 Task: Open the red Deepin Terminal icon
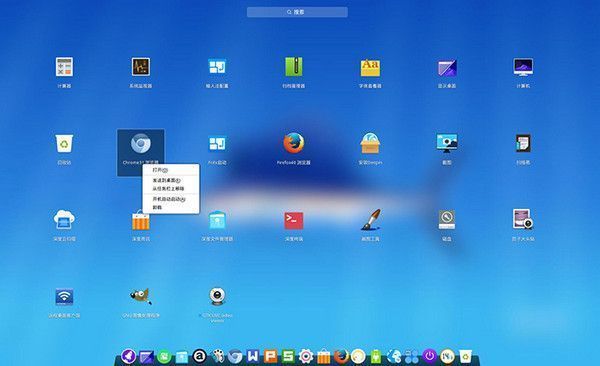293,221
